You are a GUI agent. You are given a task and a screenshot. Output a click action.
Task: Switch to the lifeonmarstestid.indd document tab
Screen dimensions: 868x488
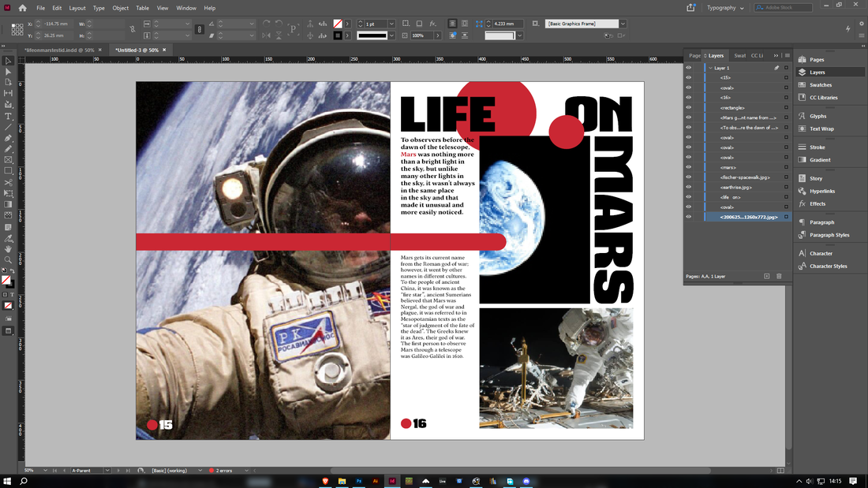click(x=59, y=50)
